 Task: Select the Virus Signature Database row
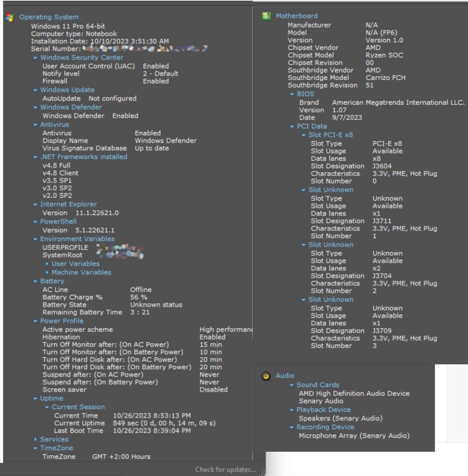click(105, 149)
